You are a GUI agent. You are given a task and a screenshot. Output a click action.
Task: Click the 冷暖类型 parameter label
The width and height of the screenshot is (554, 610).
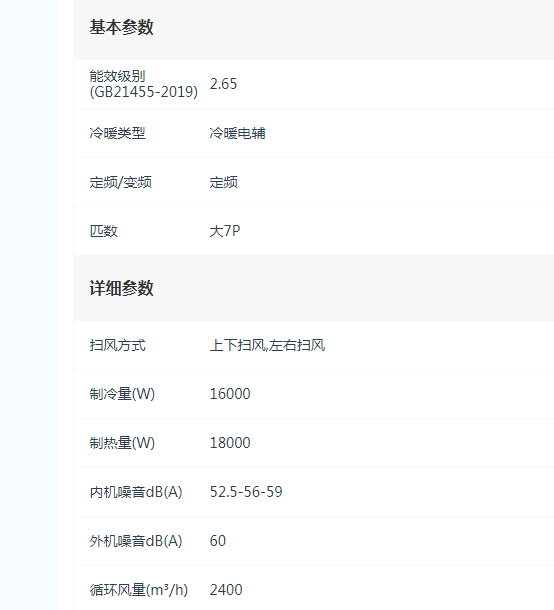click(x=117, y=133)
